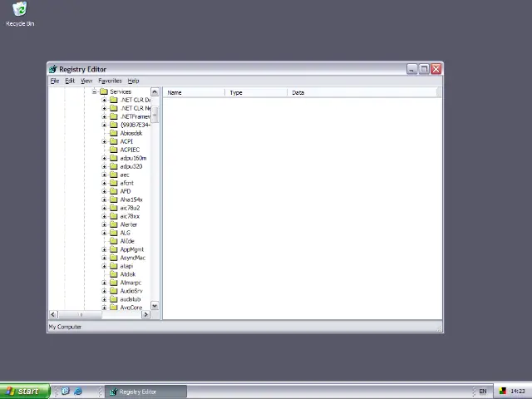
Task: Select the adpu160m key label
Action: (133, 158)
